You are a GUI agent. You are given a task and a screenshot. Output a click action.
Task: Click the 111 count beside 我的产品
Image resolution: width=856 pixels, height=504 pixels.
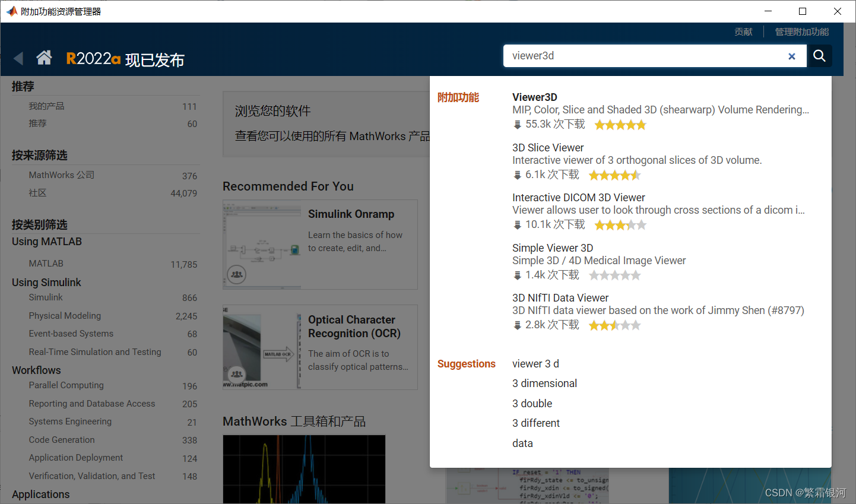pos(189,107)
